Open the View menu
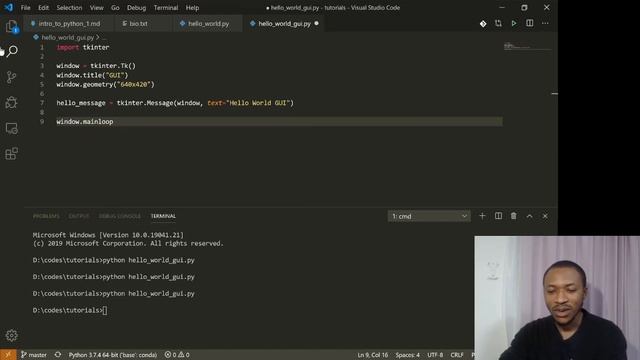Image resolution: width=640 pixels, height=360 pixels. [x=96, y=7]
